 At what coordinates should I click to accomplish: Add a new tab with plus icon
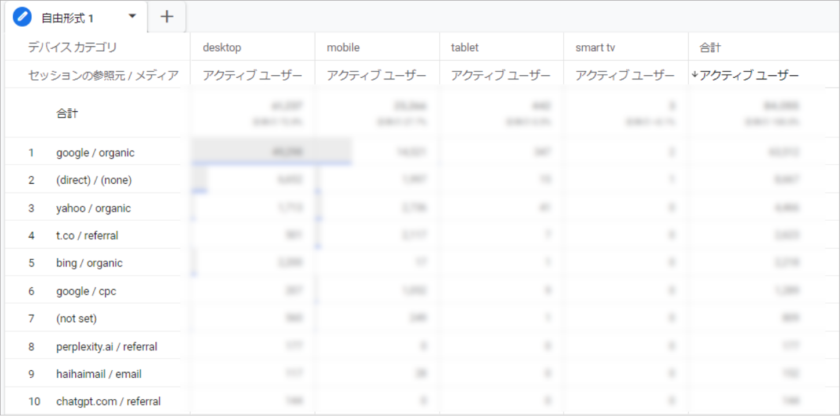click(x=166, y=17)
